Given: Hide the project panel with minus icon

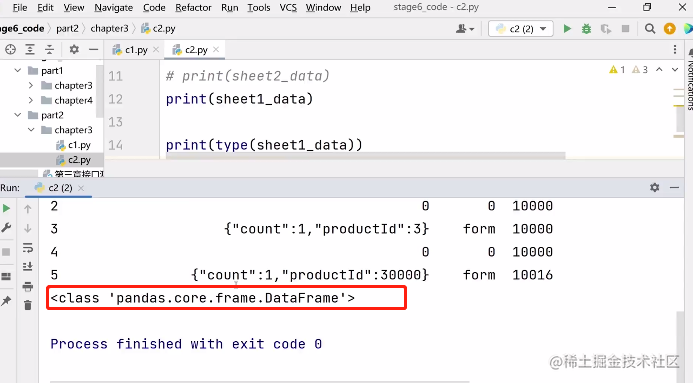Looking at the screenshot, I should 93,49.
